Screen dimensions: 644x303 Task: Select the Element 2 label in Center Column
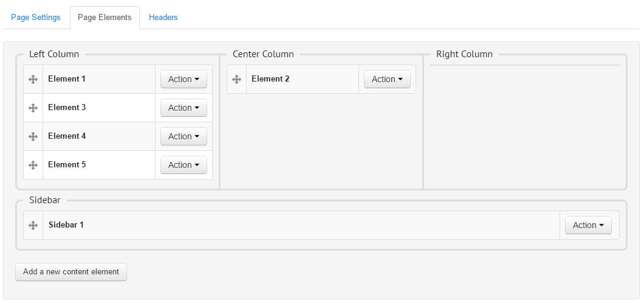pyautogui.click(x=270, y=79)
